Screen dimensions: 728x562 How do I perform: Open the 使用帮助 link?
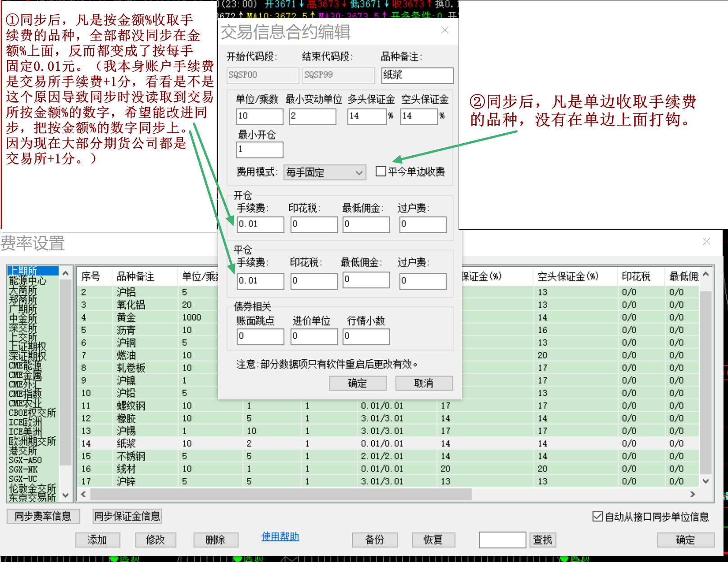point(280,536)
